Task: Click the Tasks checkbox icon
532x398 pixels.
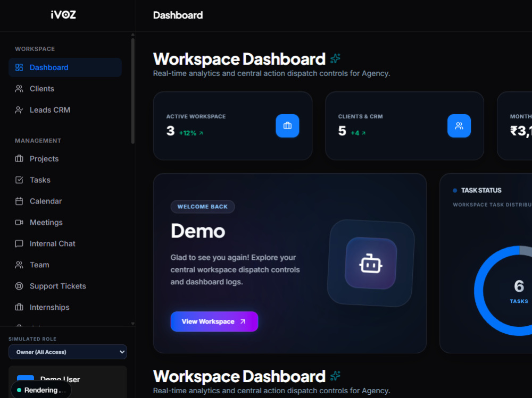Action: point(19,180)
